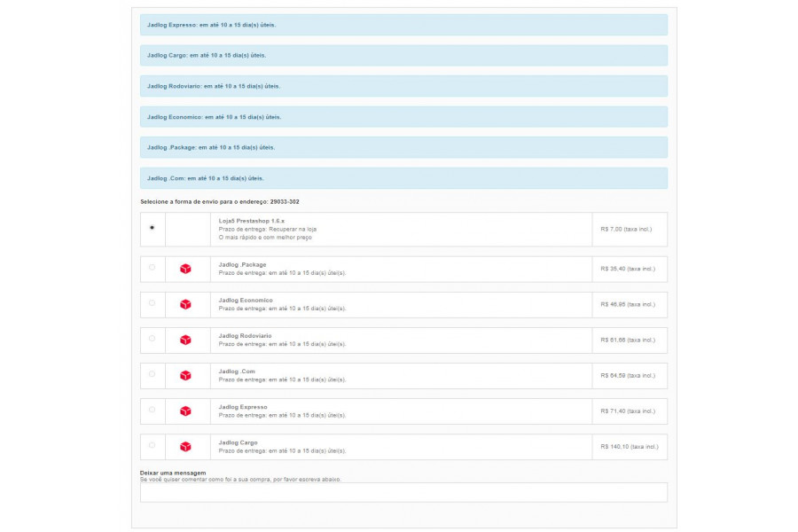Select Jadlog Economico shipping radio button
This screenshot has height=532, width=798.
point(152,303)
